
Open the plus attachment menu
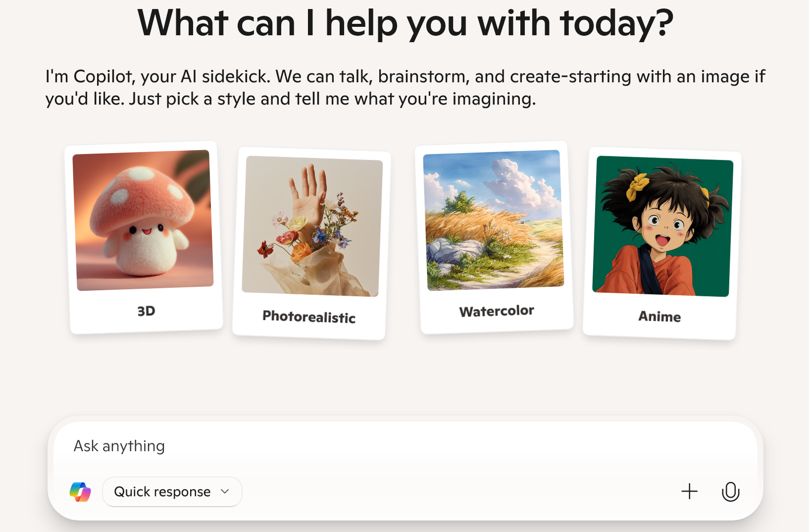689,491
